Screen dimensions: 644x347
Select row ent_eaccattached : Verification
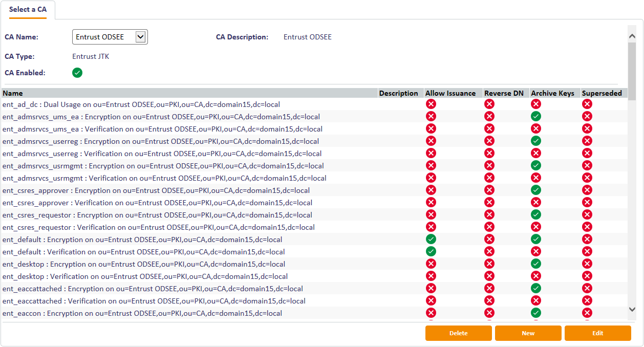click(314, 300)
